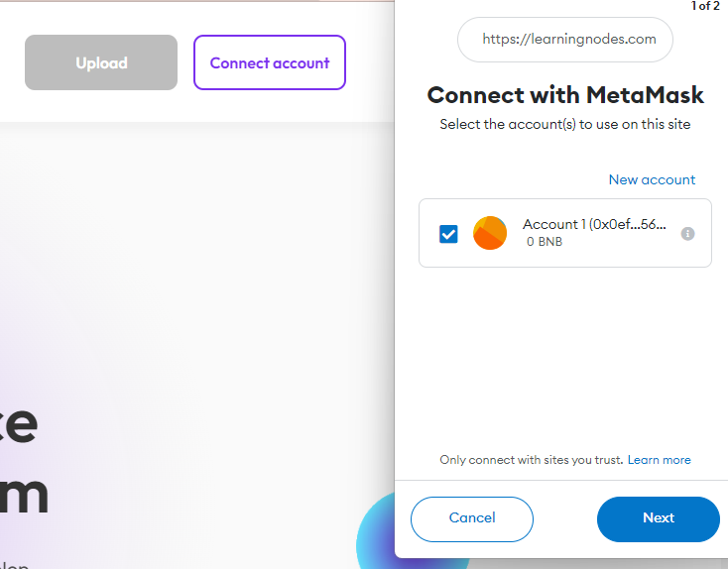The width and height of the screenshot is (728, 569).
Task: Click the Connect account button
Action: [x=270, y=62]
